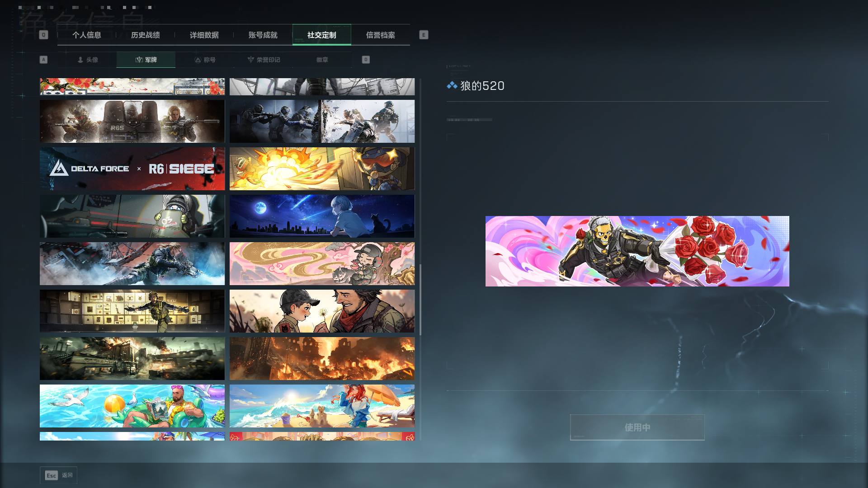Click the 狼的520 rose skeleton preview
Viewport: 868px width, 488px height.
(637, 251)
